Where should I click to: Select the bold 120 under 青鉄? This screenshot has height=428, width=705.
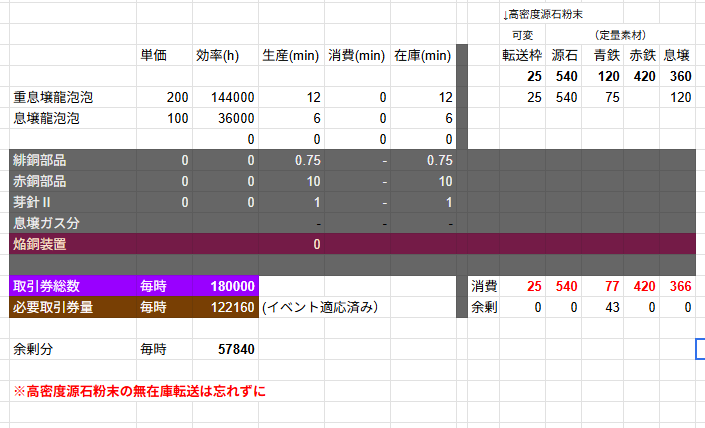pos(602,76)
